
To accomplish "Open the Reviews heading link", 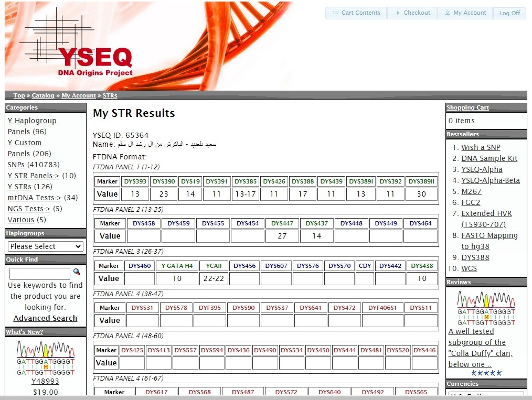I will coord(459,282).
